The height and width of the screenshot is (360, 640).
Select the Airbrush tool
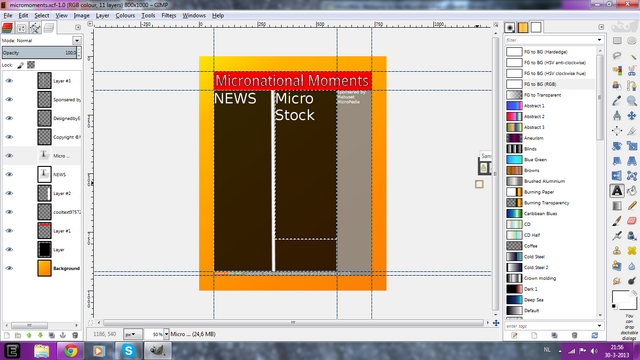pos(617,236)
